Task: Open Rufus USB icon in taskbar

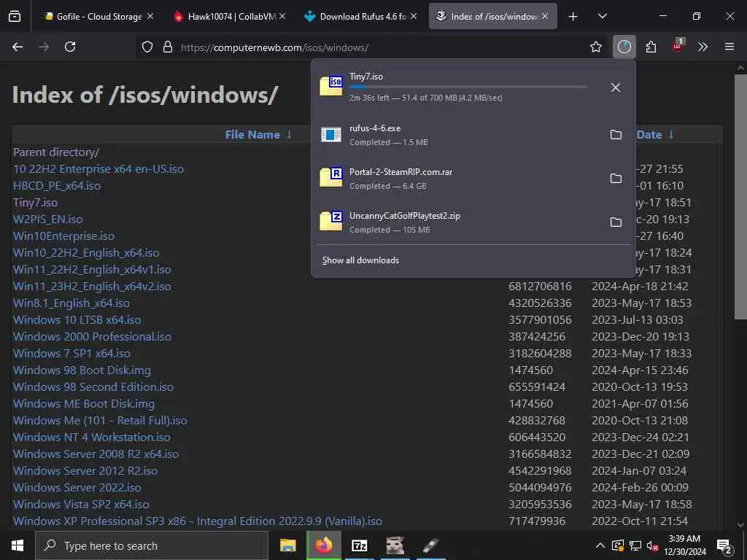Action: 430,545
